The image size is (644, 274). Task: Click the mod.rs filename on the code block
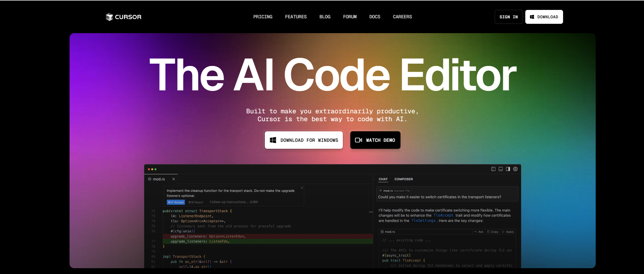coord(390,232)
